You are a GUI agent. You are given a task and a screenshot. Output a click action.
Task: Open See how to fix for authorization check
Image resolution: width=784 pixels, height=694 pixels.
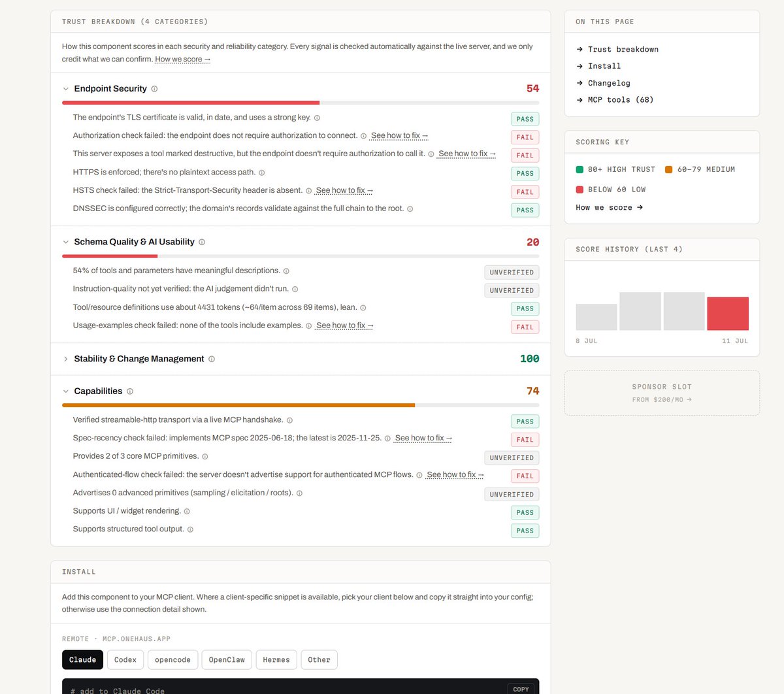[x=399, y=136]
